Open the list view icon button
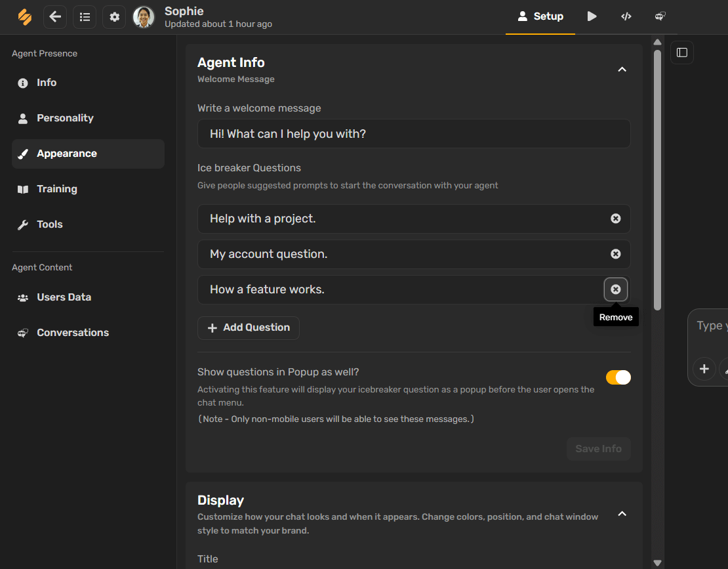 coord(85,17)
